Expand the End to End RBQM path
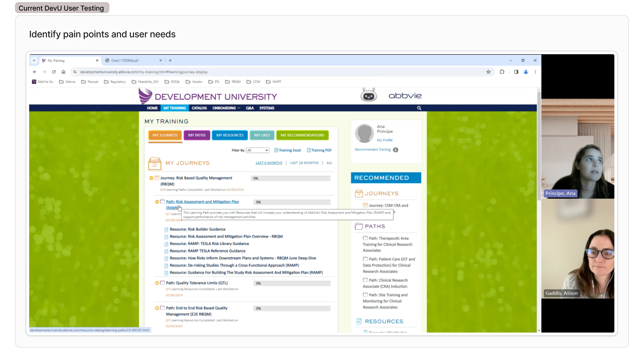The image size is (644, 363). coord(157,308)
